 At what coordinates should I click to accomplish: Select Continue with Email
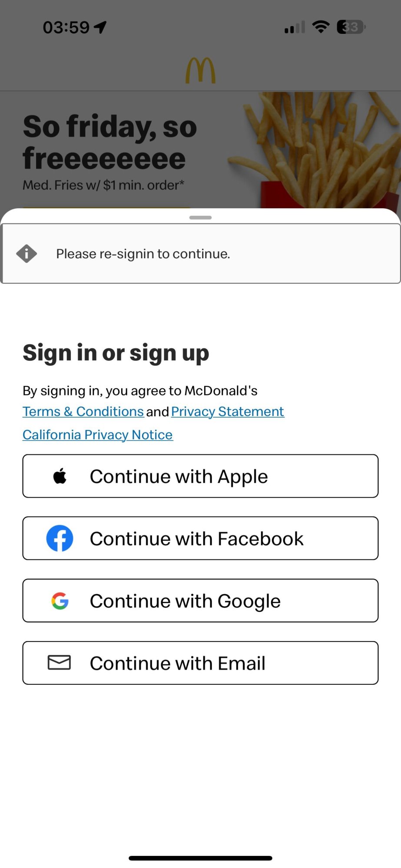(200, 663)
